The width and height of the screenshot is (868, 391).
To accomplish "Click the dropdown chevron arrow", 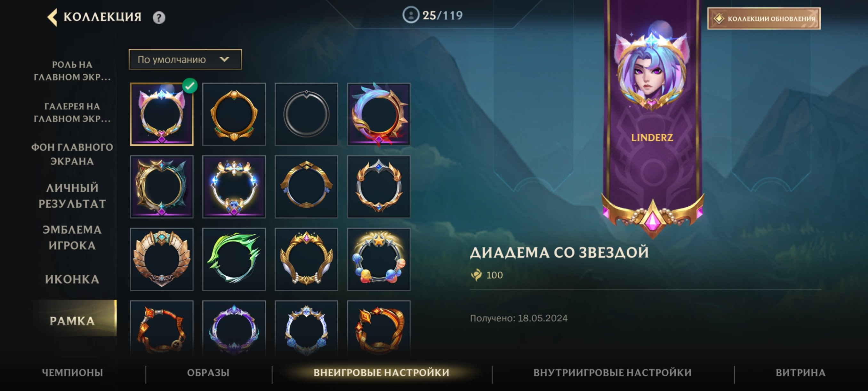I will click(224, 60).
